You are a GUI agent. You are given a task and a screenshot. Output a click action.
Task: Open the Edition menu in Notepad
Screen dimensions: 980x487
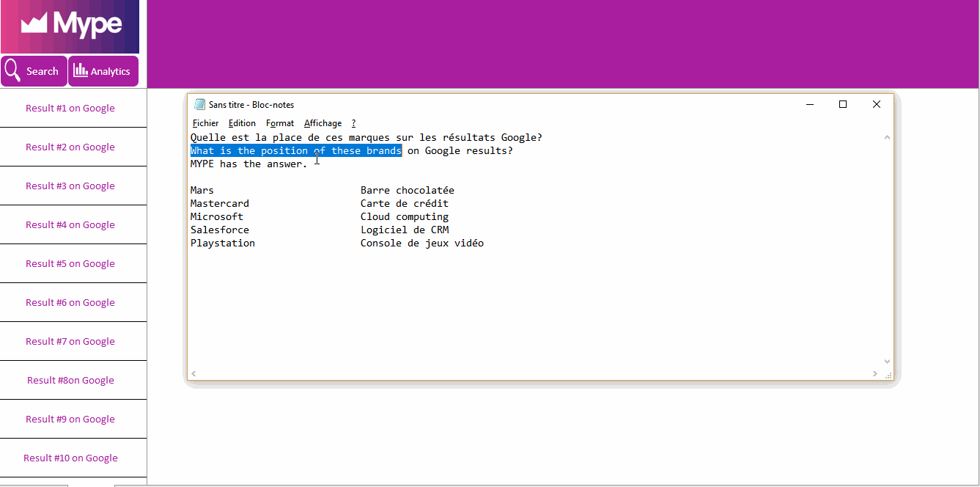click(243, 123)
